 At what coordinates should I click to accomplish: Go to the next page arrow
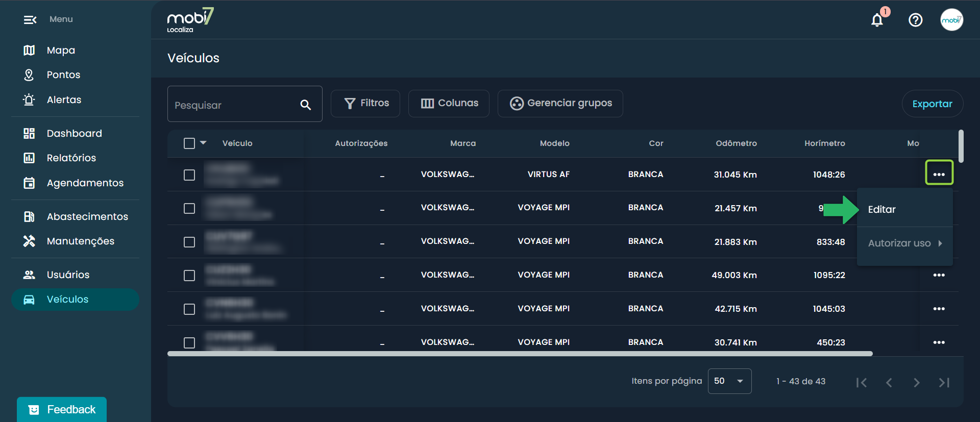916,382
